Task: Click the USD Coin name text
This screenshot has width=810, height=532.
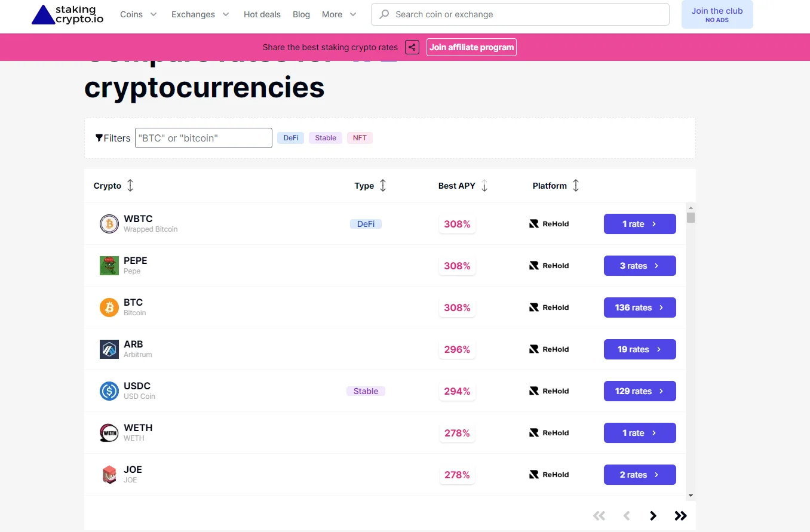Action: 139,396
